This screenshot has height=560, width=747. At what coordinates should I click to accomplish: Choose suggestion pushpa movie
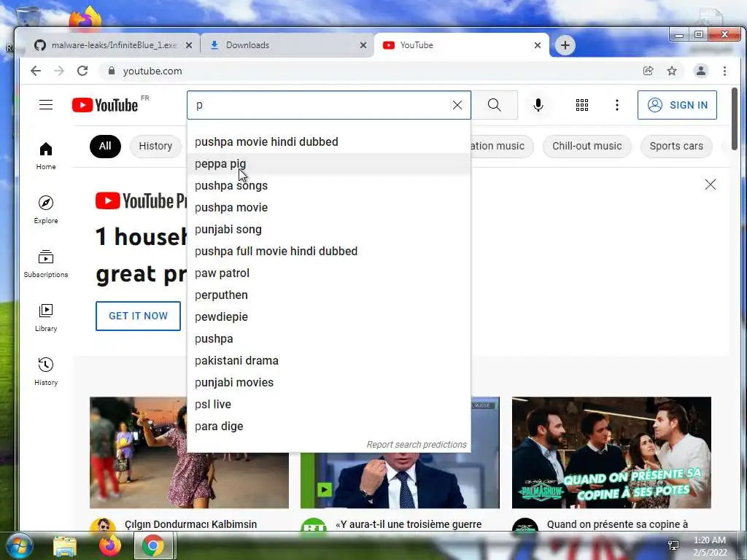[x=329, y=208]
